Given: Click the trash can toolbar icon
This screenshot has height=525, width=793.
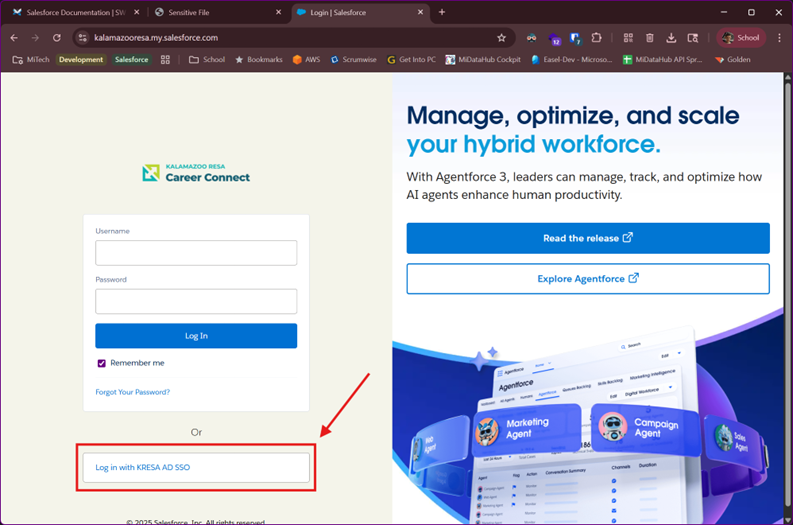Looking at the screenshot, I should pyautogui.click(x=650, y=38).
